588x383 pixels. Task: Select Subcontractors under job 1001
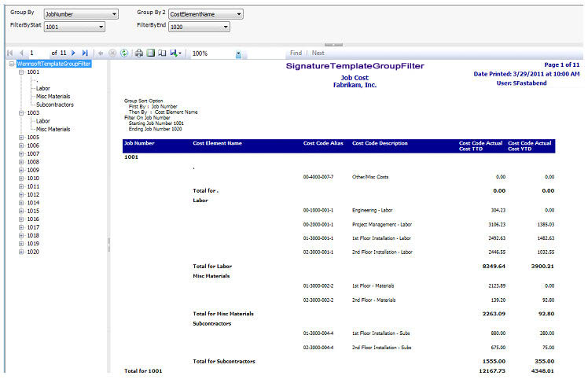54,105
